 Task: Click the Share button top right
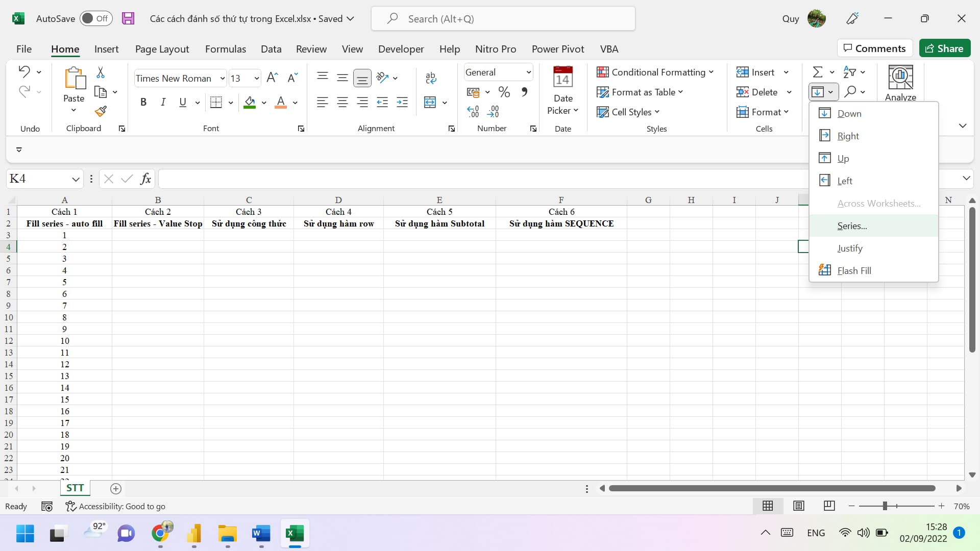[946, 48]
